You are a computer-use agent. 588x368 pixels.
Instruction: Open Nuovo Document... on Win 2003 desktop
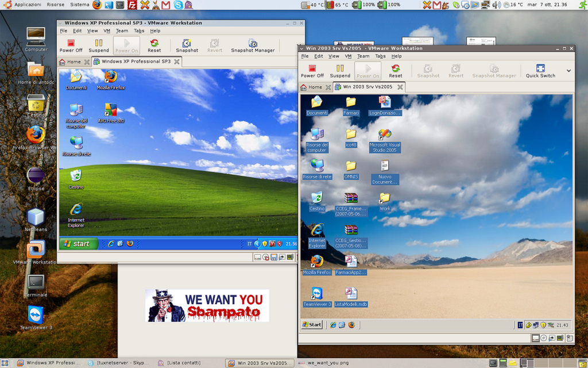click(x=385, y=172)
